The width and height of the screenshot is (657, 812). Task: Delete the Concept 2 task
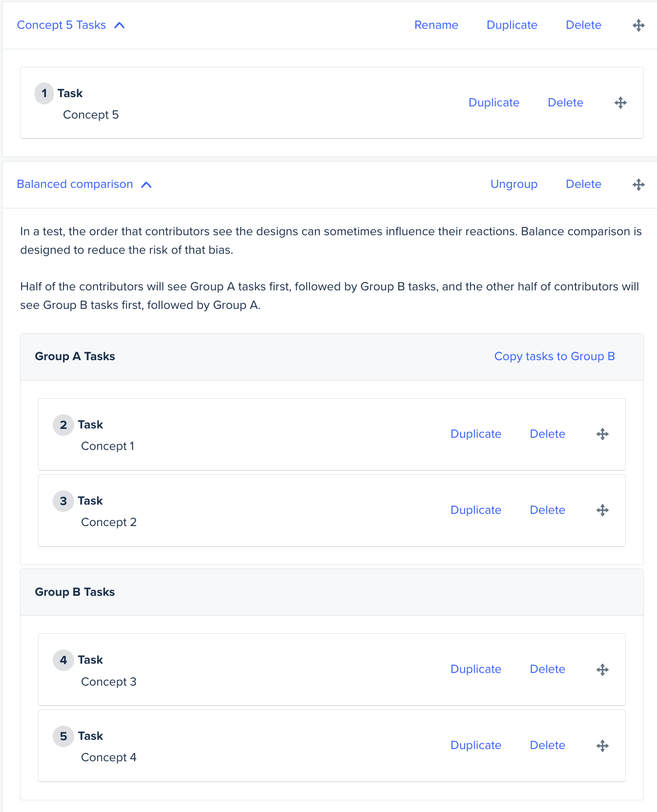(x=547, y=510)
